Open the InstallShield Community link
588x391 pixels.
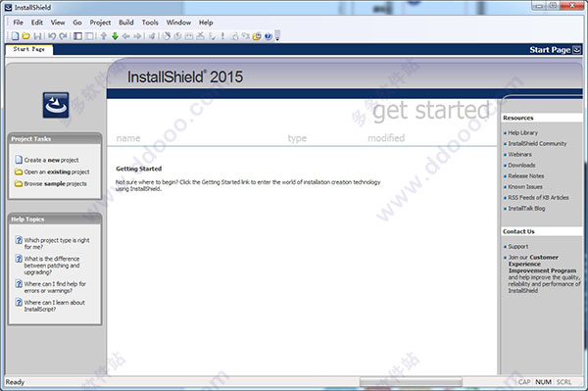pos(537,144)
